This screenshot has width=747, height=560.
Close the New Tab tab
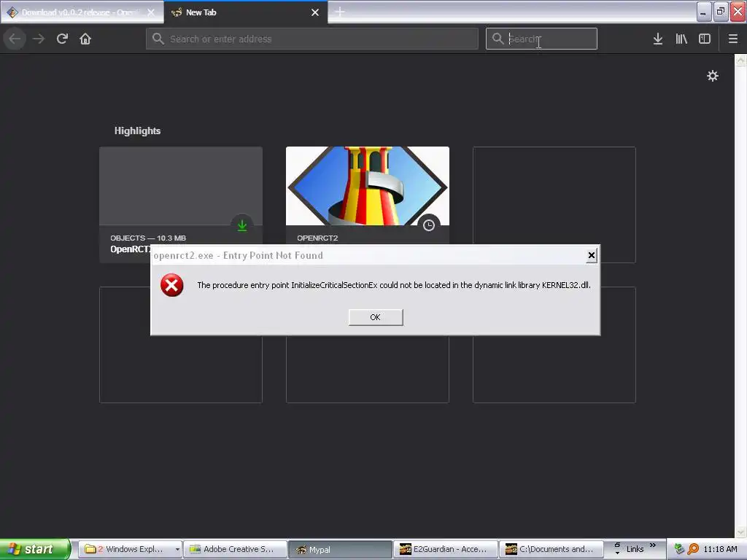pos(315,12)
